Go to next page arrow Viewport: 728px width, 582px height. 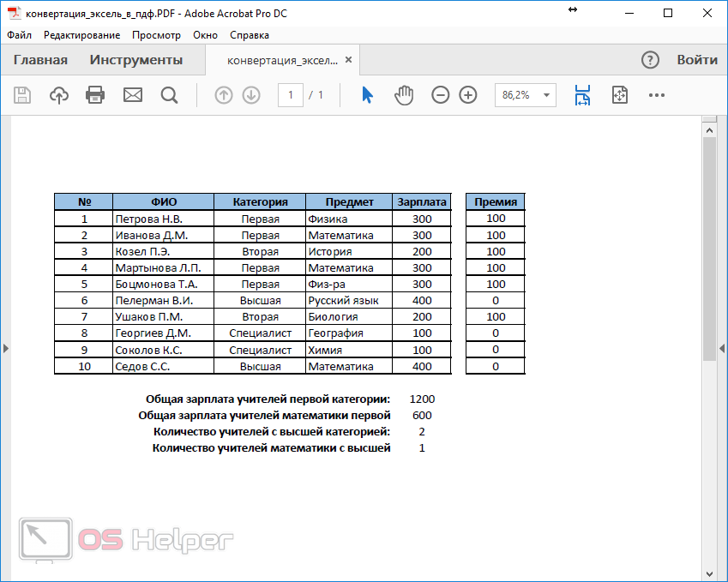251,95
